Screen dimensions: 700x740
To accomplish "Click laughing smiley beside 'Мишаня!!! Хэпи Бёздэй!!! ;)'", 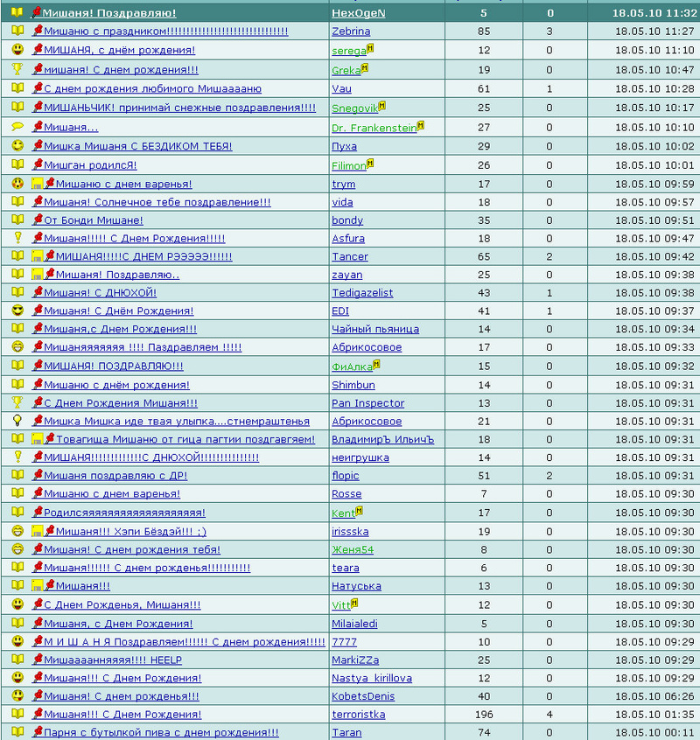I will pyautogui.click(x=17, y=531).
